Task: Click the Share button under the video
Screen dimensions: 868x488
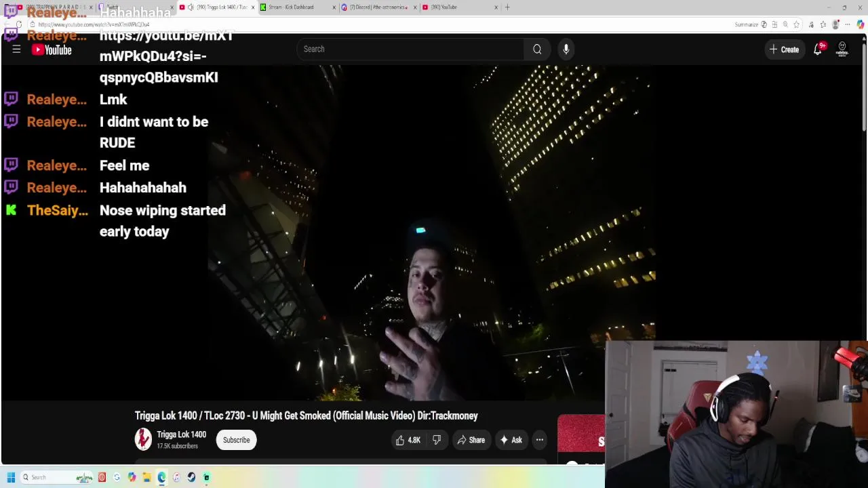Action: (471, 440)
